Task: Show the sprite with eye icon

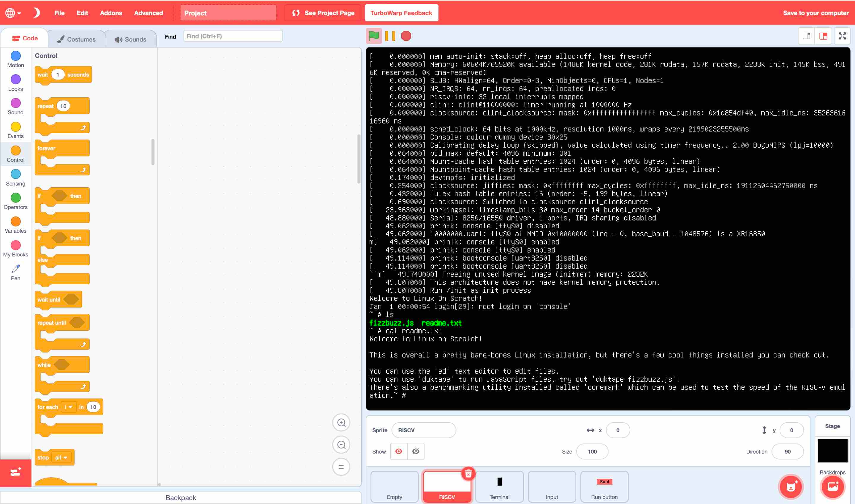Action: tap(399, 451)
